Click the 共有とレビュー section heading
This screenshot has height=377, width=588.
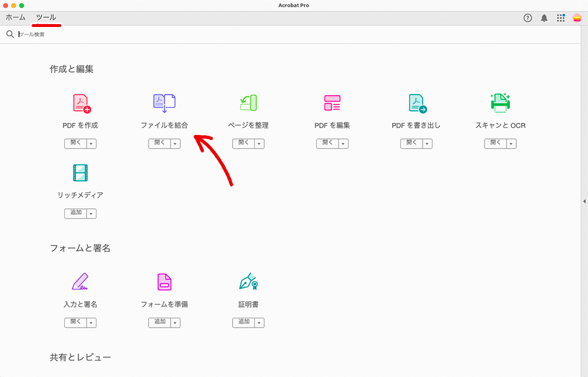click(x=80, y=357)
